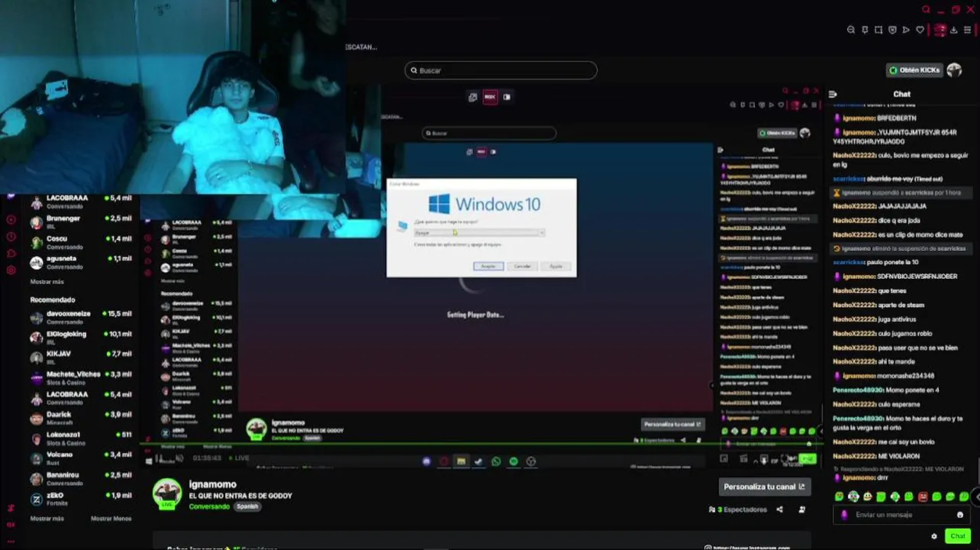Click the speech bubble icon in the red left sidebar
This screenshot has width=980, height=550.
tap(11, 254)
